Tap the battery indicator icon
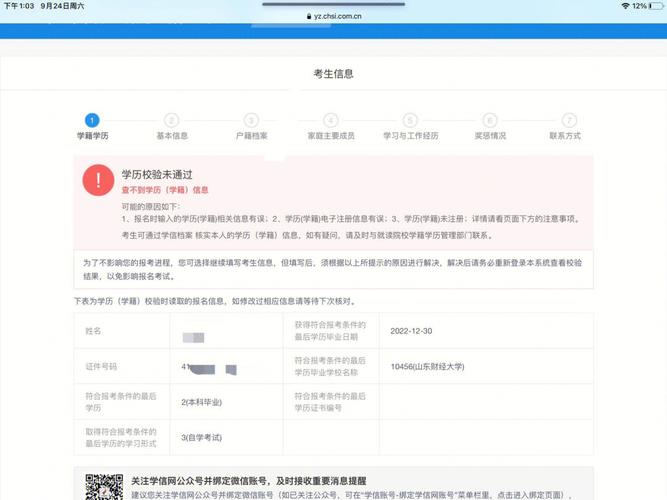Screen dimensions: 667x500 pyautogui.click(x=656, y=6)
